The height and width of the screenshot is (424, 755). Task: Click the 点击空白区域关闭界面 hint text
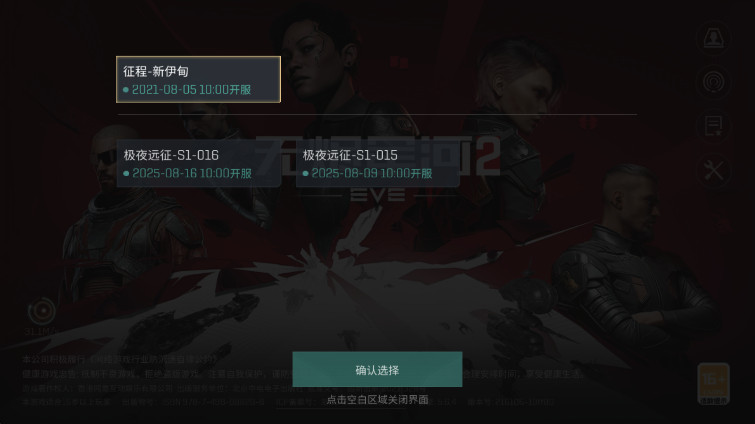pyautogui.click(x=378, y=399)
